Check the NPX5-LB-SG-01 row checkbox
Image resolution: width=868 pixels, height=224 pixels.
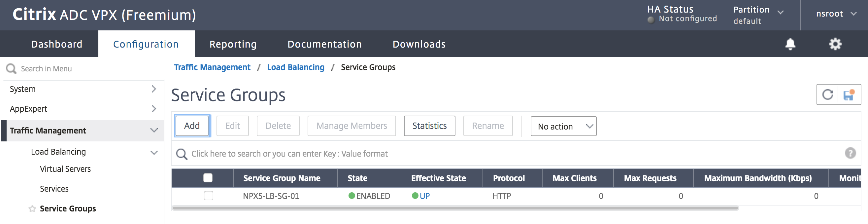tap(208, 196)
